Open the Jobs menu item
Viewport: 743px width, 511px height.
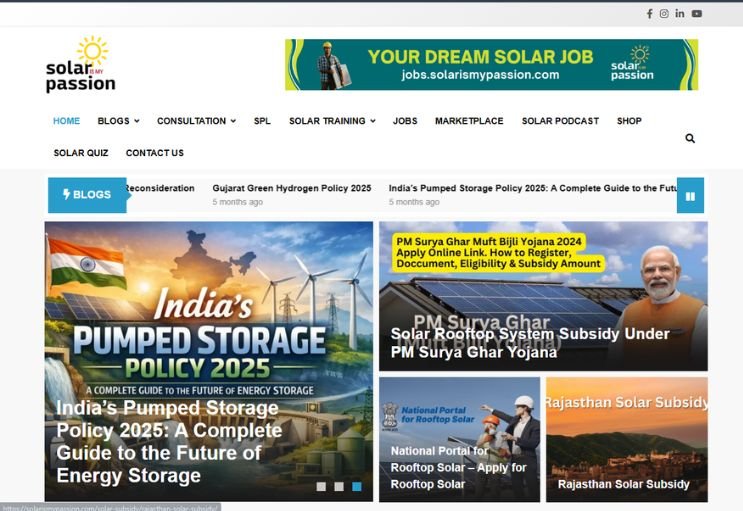[405, 121]
